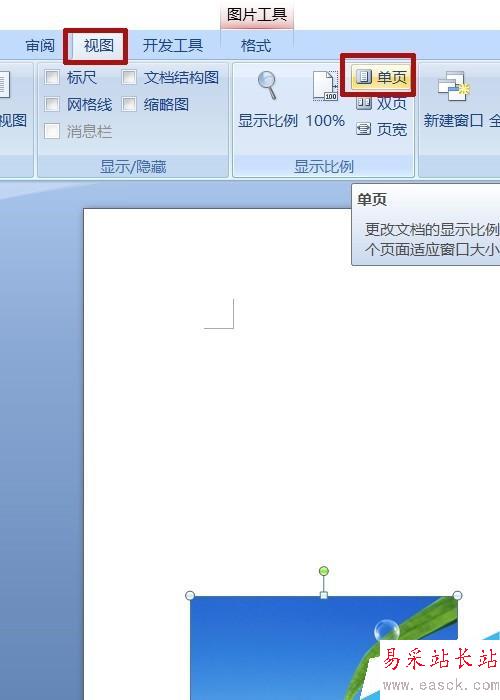This screenshot has width=500, height=700.
Task: Click the image's green rotation handle
Action: [324, 571]
